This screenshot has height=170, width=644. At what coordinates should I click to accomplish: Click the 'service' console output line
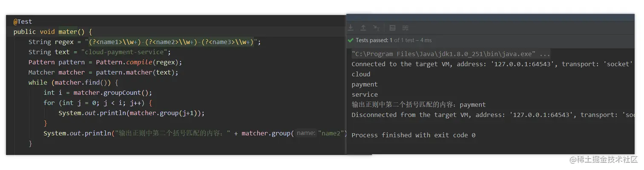click(x=365, y=95)
